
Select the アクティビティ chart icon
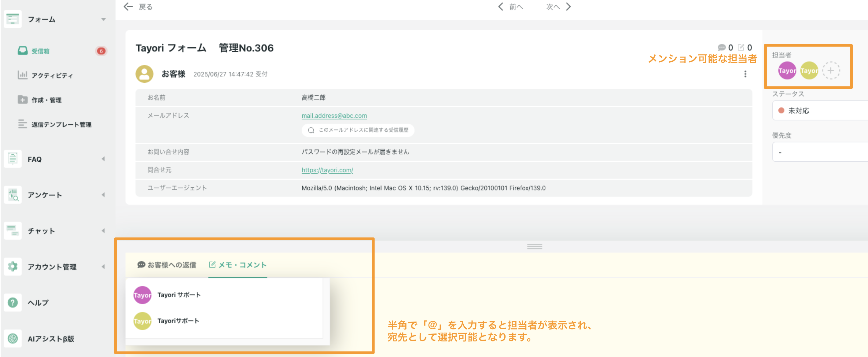[22, 75]
